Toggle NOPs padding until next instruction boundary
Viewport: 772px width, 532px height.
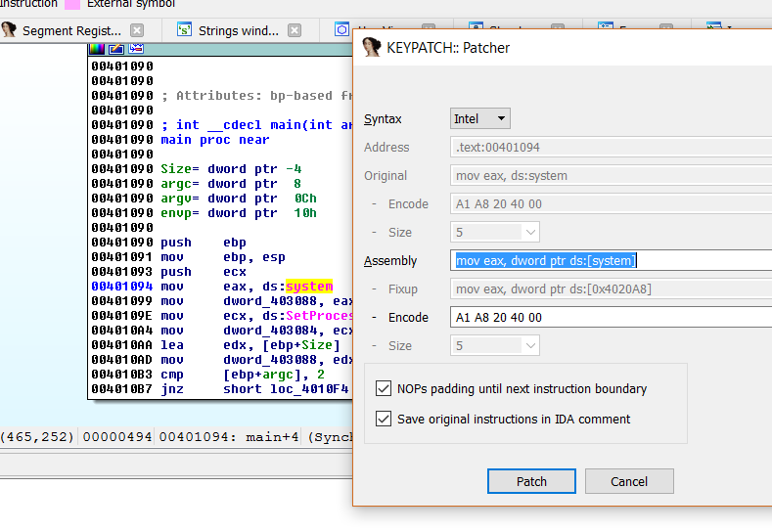tap(384, 388)
